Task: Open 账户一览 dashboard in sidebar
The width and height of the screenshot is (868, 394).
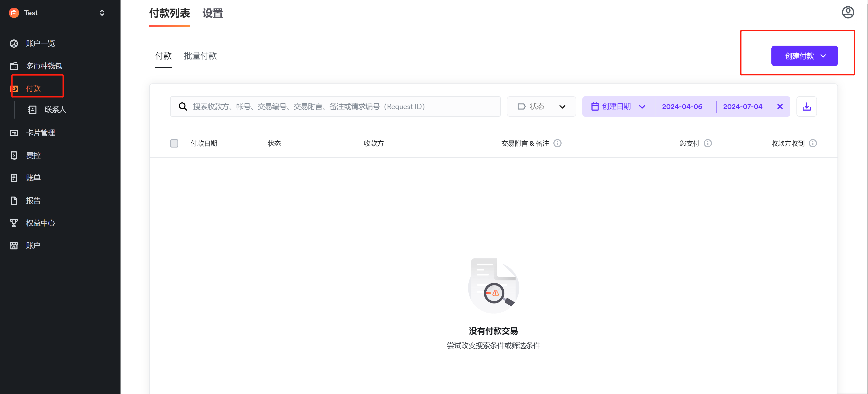Action: point(40,44)
